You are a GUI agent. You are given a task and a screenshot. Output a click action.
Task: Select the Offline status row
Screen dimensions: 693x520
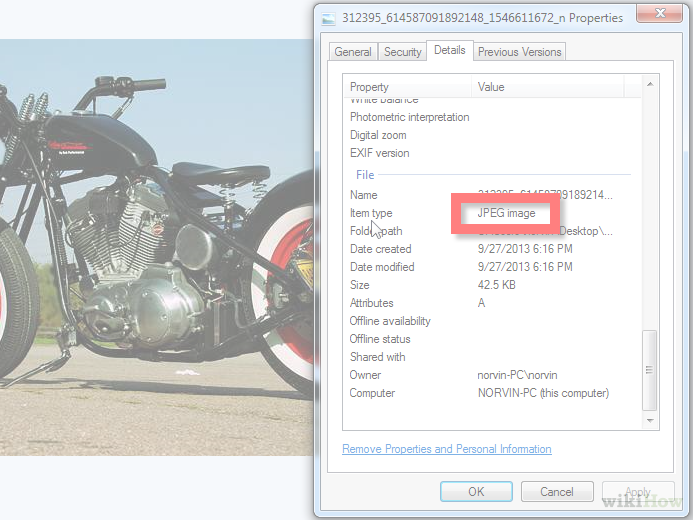point(492,339)
